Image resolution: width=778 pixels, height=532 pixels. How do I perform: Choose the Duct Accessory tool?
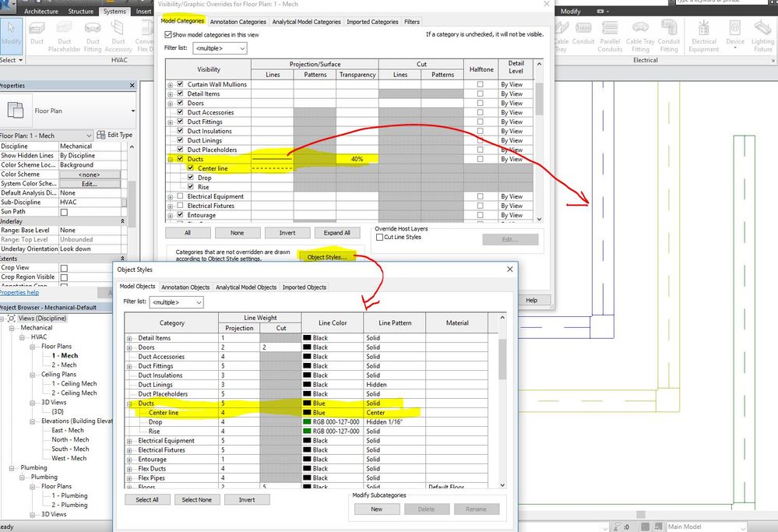118,36
